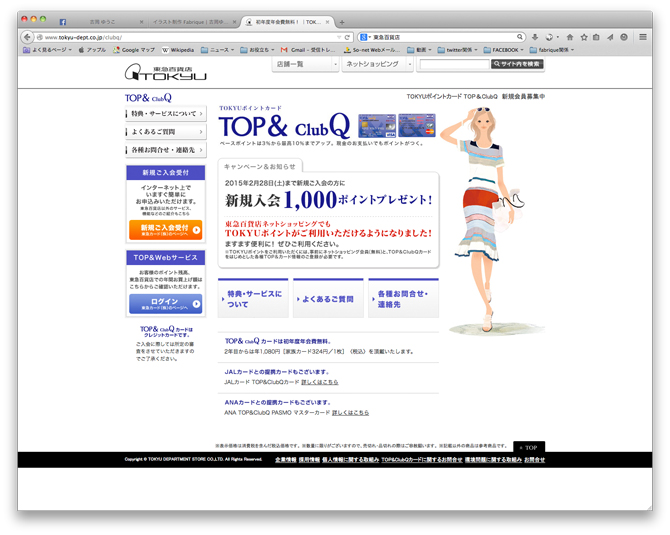Open the last footer お問合せ link
This screenshot has width=670, height=535.
point(535,460)
